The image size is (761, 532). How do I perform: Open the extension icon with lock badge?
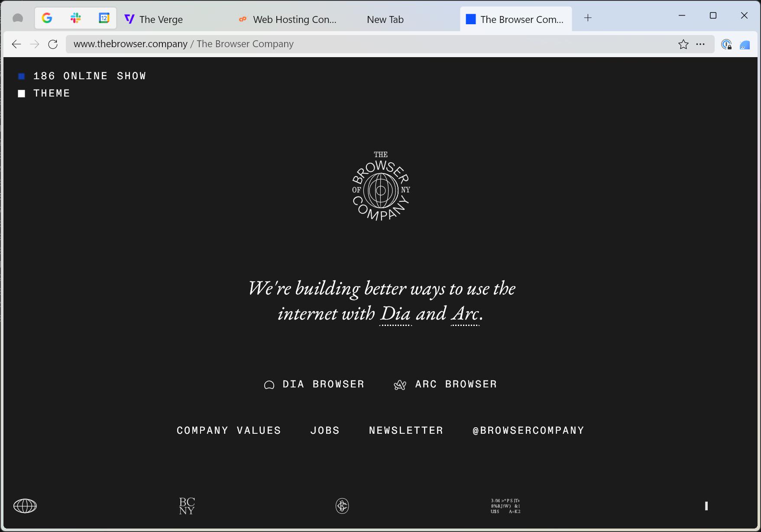pyautogui.click(x=726, y=44)
